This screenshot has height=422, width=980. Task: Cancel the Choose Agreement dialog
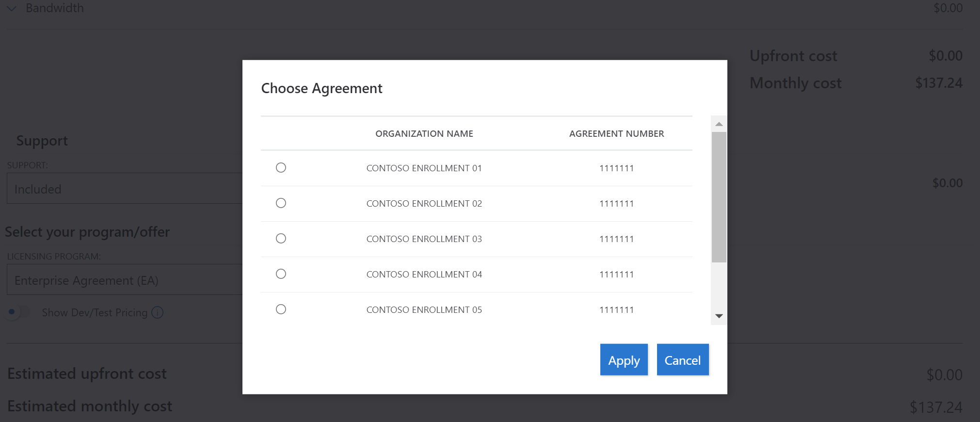[682, 360]
